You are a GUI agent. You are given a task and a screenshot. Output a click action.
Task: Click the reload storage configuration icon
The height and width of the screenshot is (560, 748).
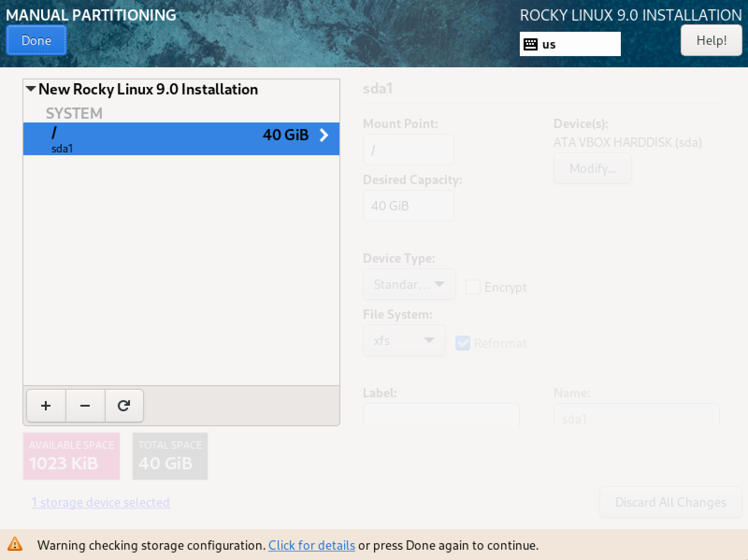click(124, 406)
